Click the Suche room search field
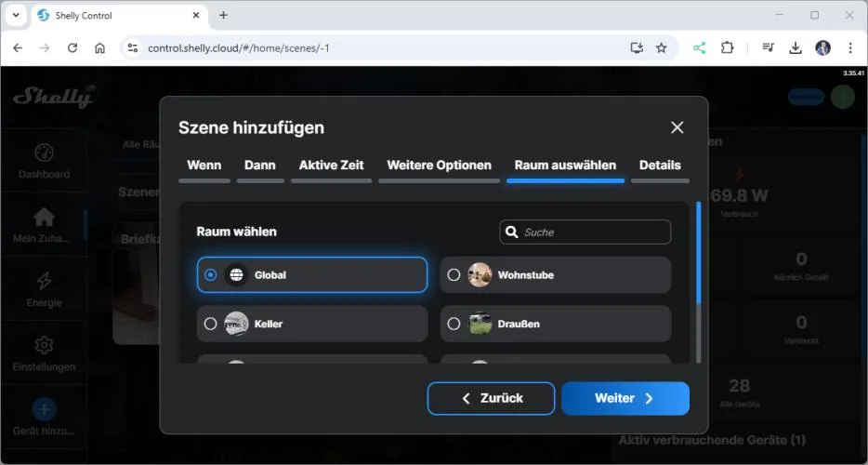Screen dimensions: 868x465 tap(594, 232)
